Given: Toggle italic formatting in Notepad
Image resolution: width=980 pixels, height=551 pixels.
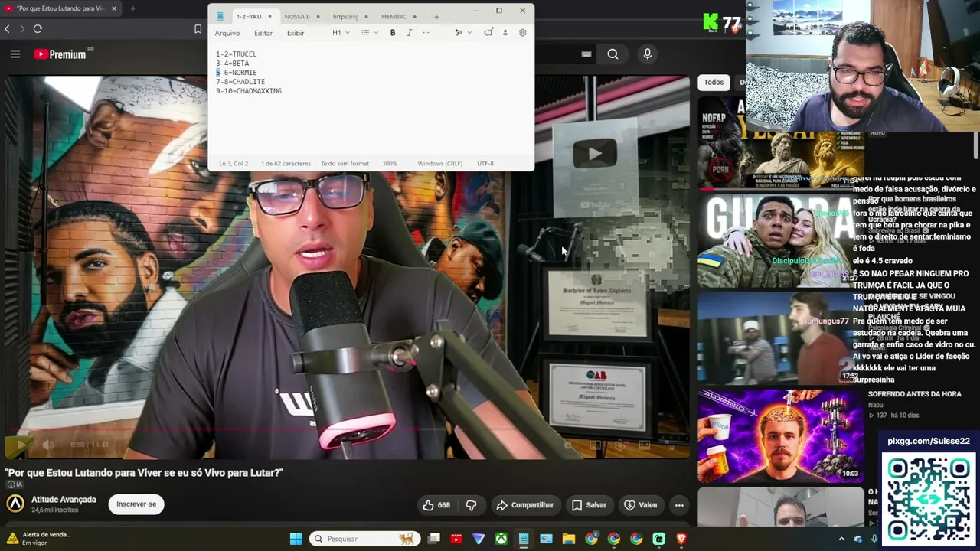Looking at the screenshot, I should [409, 33].
